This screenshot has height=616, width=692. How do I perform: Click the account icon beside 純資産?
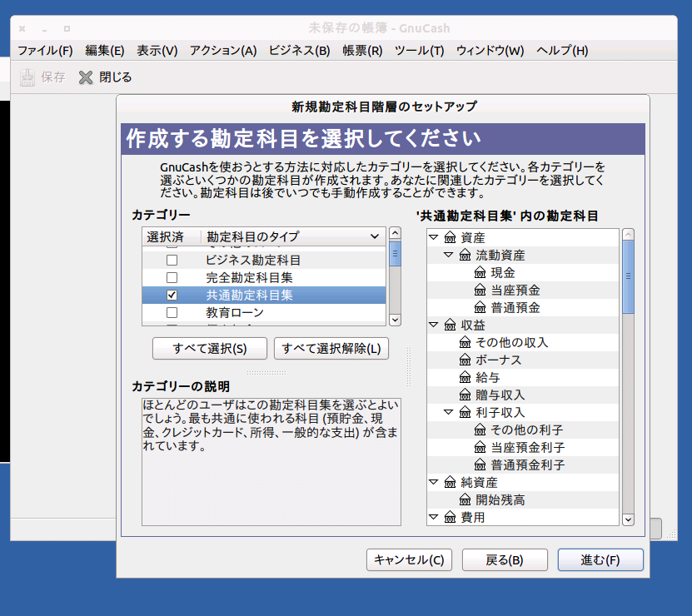coord(450,482)
